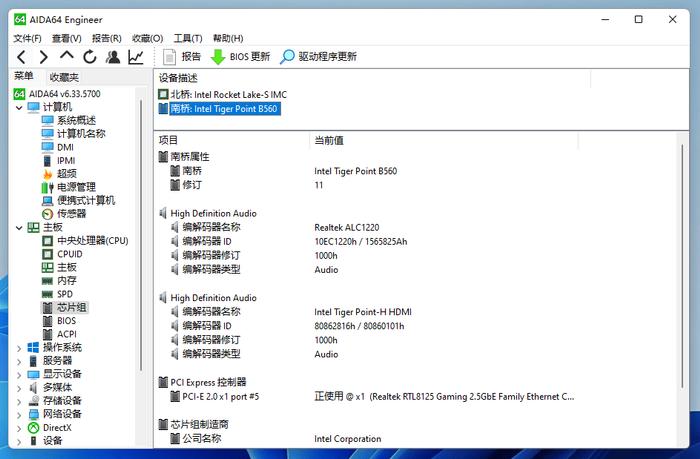Open the graph chart toolbar icon
Viewport: 700px width, 459px height.
pos(136,57)
